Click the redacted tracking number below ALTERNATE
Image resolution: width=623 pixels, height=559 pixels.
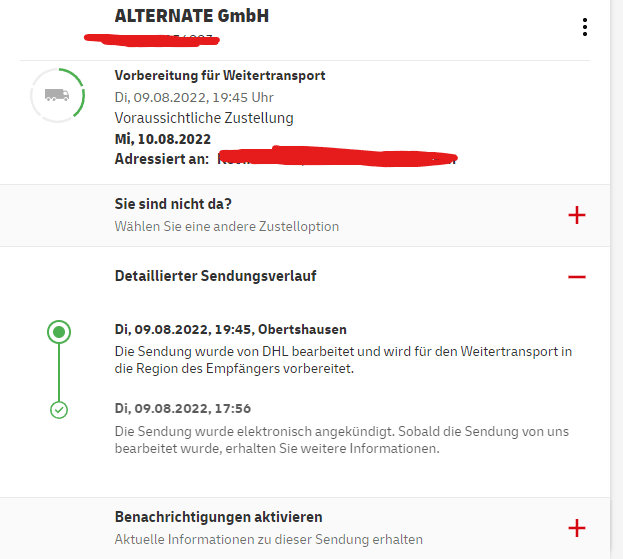[x=151, y=40]
